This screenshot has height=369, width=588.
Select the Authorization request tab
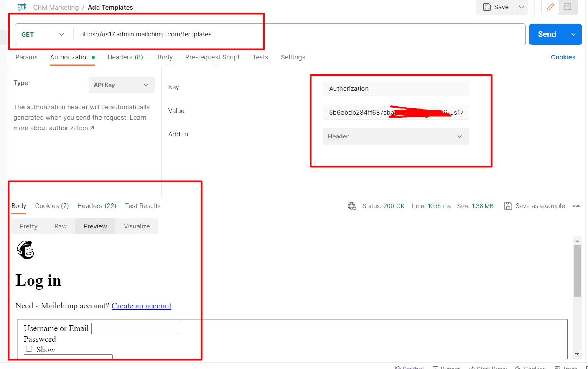72,57
